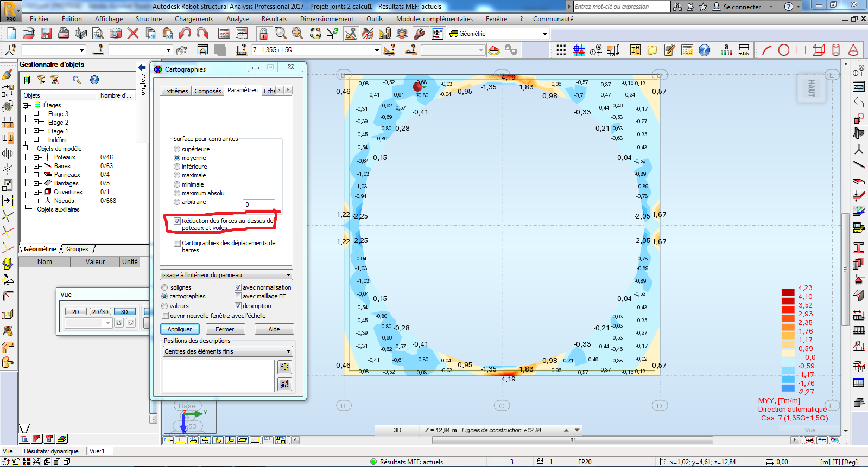Click the Aide button

point(274,329)
